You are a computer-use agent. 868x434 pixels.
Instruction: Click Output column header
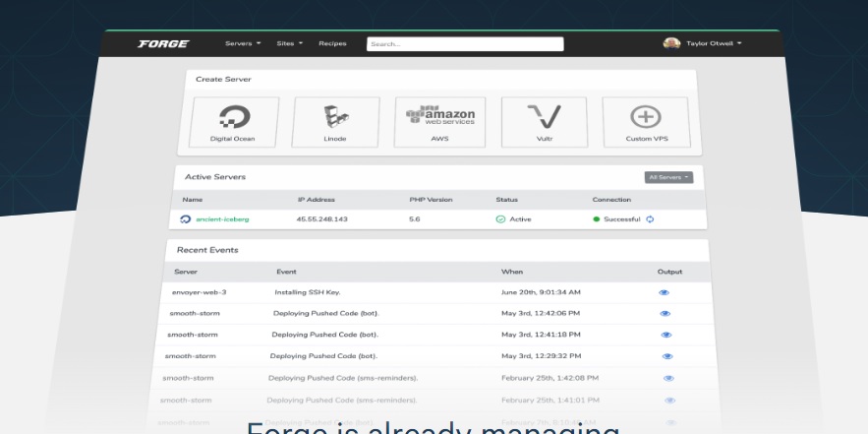point(669,272)
